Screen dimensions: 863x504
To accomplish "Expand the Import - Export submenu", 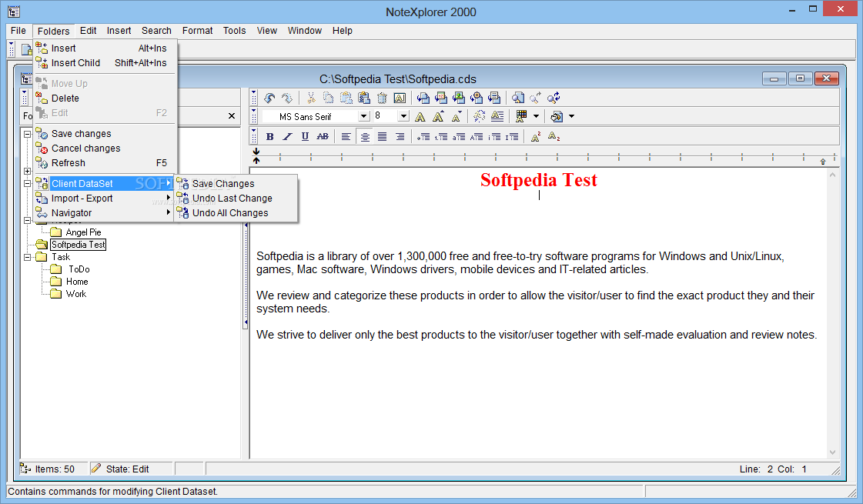I will [x=105, y=198].
